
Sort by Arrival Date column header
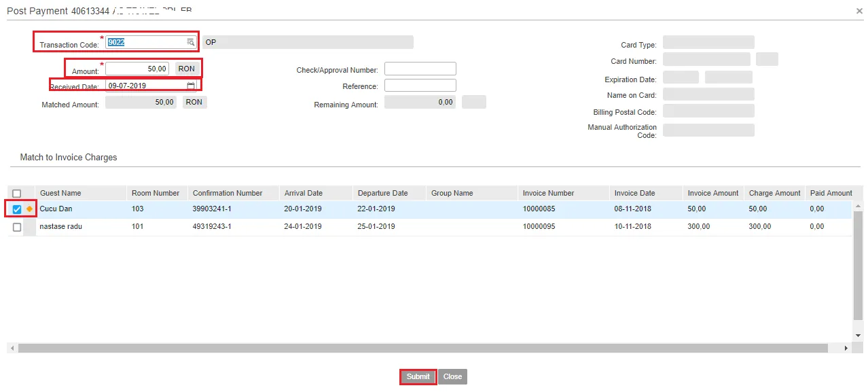coord(316,193)
